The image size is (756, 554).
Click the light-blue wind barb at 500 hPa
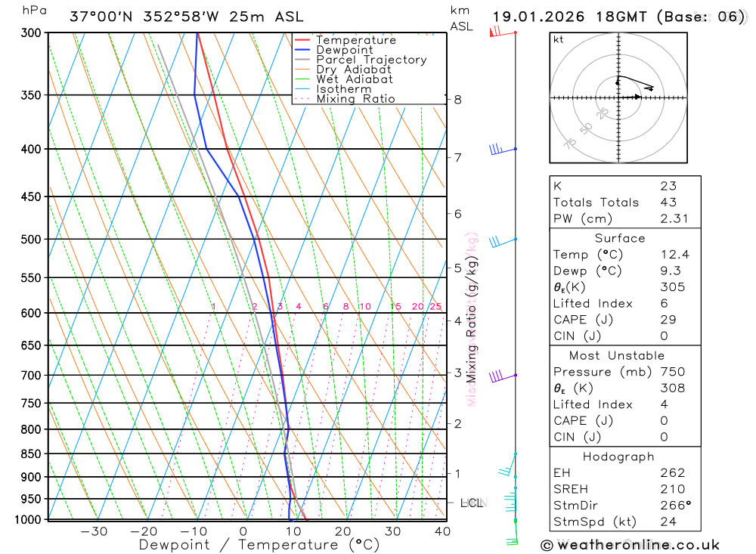click(x=503, y=240)
